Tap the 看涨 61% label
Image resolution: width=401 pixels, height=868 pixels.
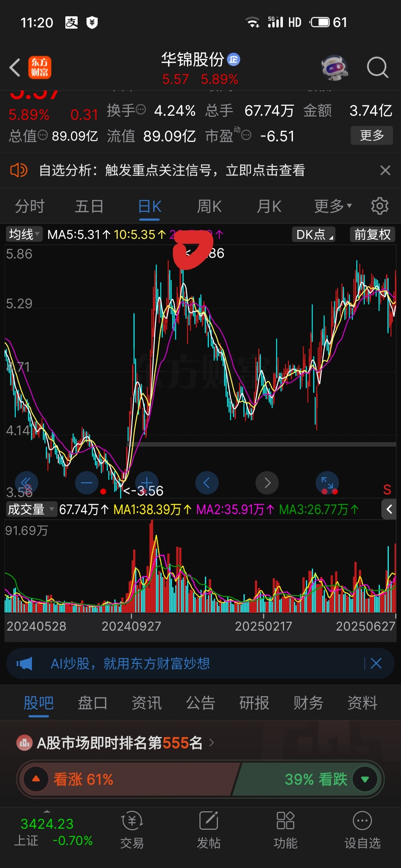(x=83, y=779)
